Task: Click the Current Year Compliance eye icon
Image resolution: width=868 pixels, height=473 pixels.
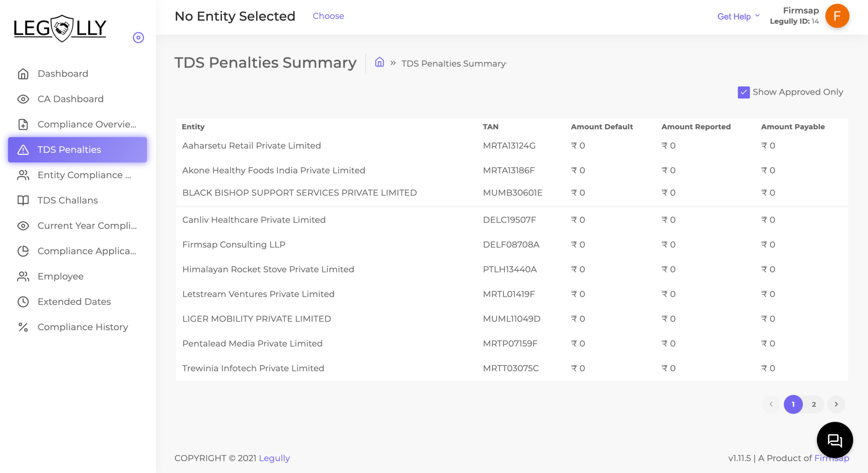Action: point(23,225)
